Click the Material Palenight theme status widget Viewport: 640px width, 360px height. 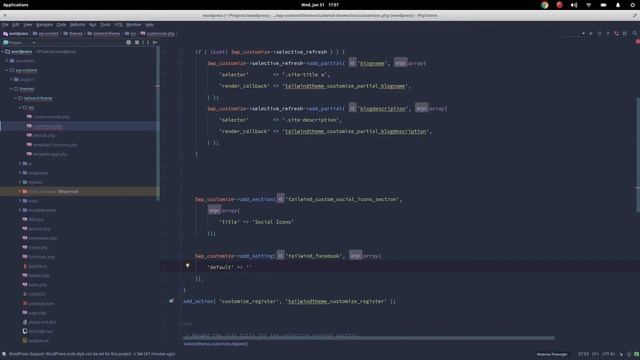(552, 354)
